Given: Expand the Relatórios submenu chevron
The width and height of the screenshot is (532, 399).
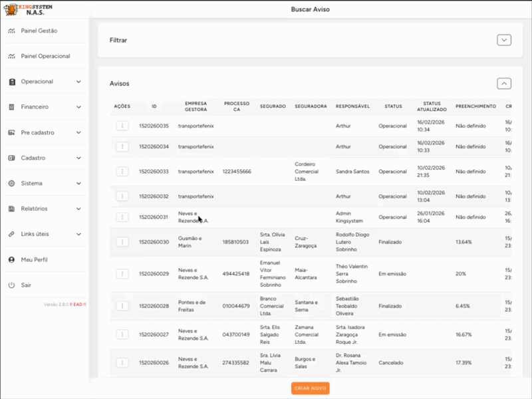Looking at the screenshot, I should [x=78, y=209].
